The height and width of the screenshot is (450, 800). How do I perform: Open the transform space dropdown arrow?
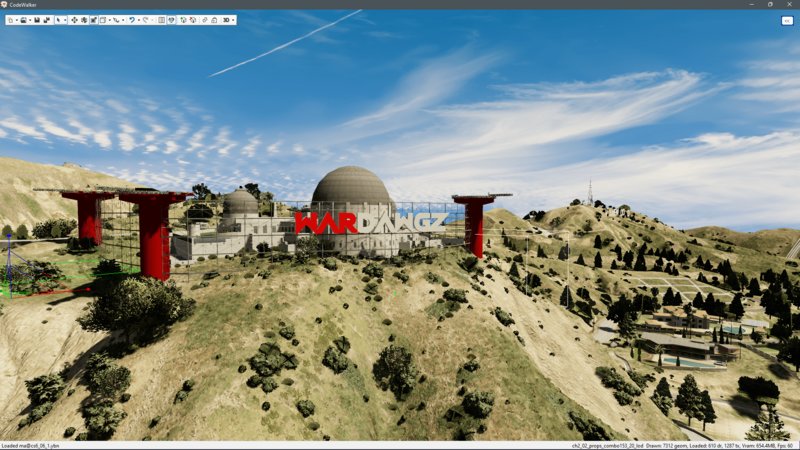click(x=110, y=20)
